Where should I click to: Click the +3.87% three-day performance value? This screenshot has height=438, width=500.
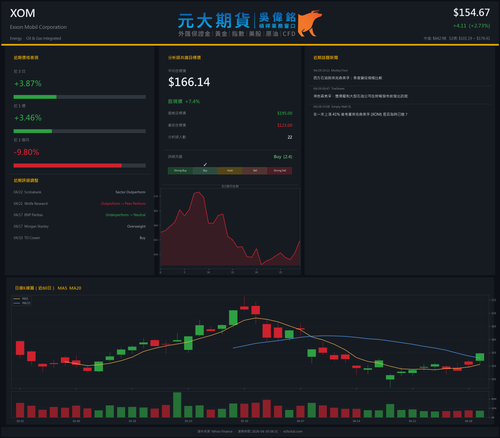pyautogui.click(x=28, y=83)
